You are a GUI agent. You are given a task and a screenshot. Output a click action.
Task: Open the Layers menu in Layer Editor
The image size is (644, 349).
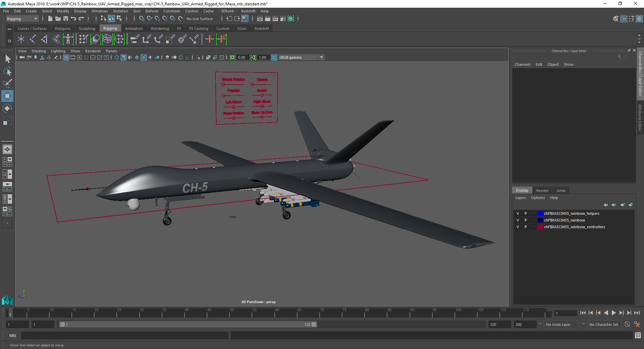(x=521, y=198)
